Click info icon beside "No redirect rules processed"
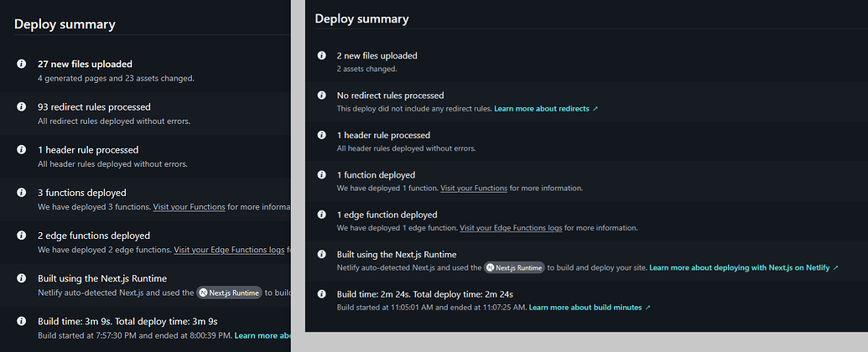868x352 pixels. coord(321,96)
